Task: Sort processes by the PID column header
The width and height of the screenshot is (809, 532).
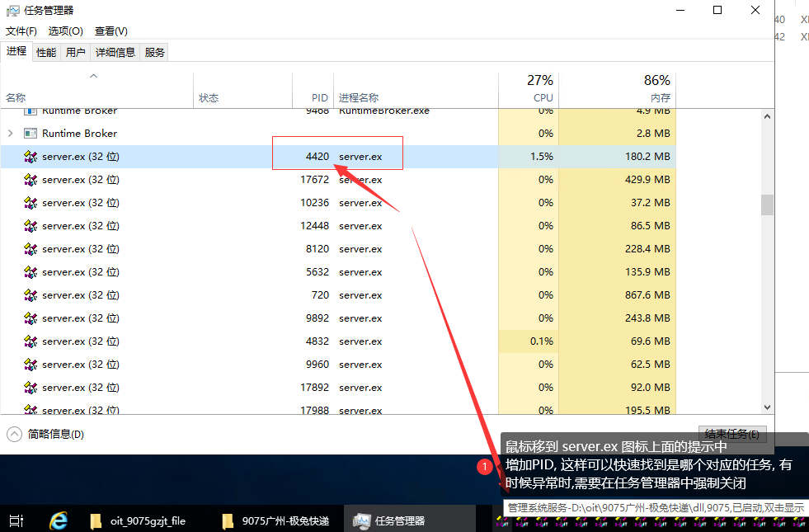Action: click(x=319, y=97)
